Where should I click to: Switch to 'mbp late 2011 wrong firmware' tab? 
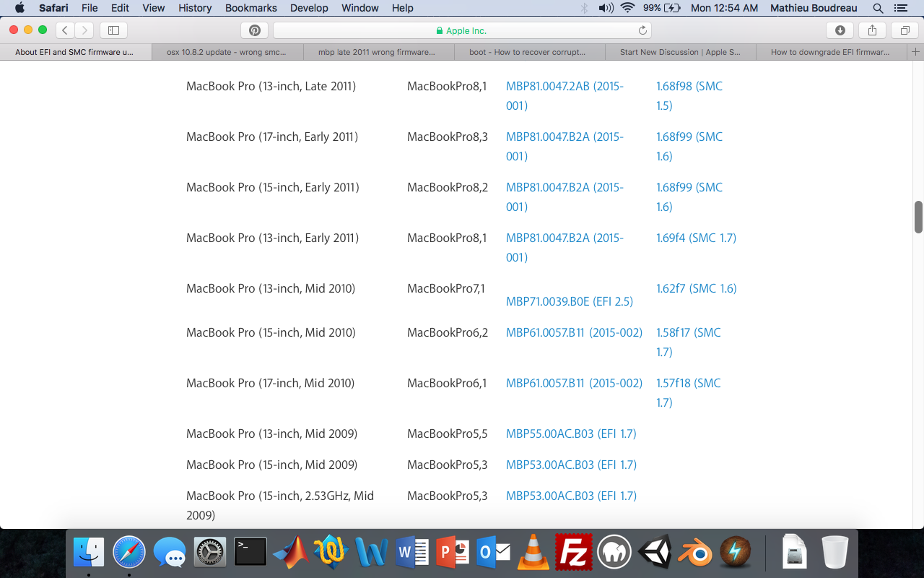(x=378, y=52)
